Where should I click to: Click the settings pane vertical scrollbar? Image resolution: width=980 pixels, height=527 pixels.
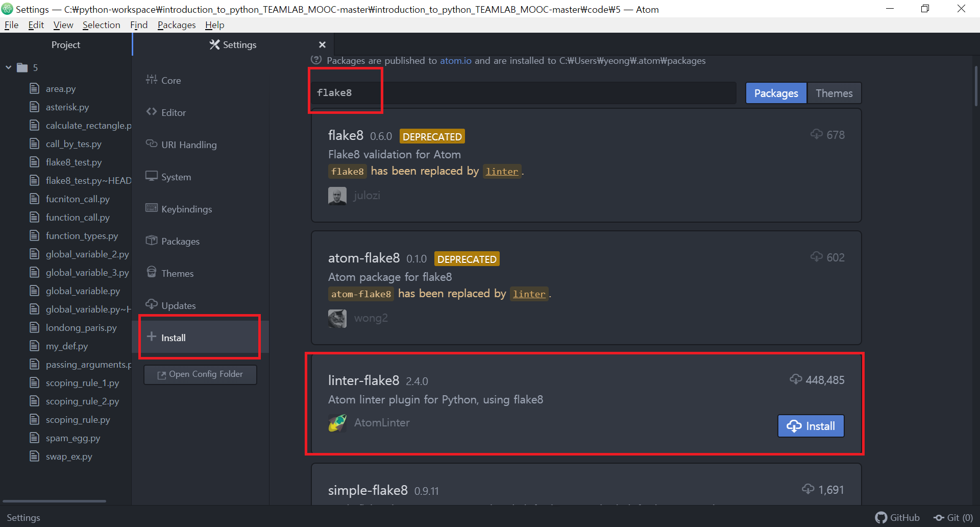(976, 87)
